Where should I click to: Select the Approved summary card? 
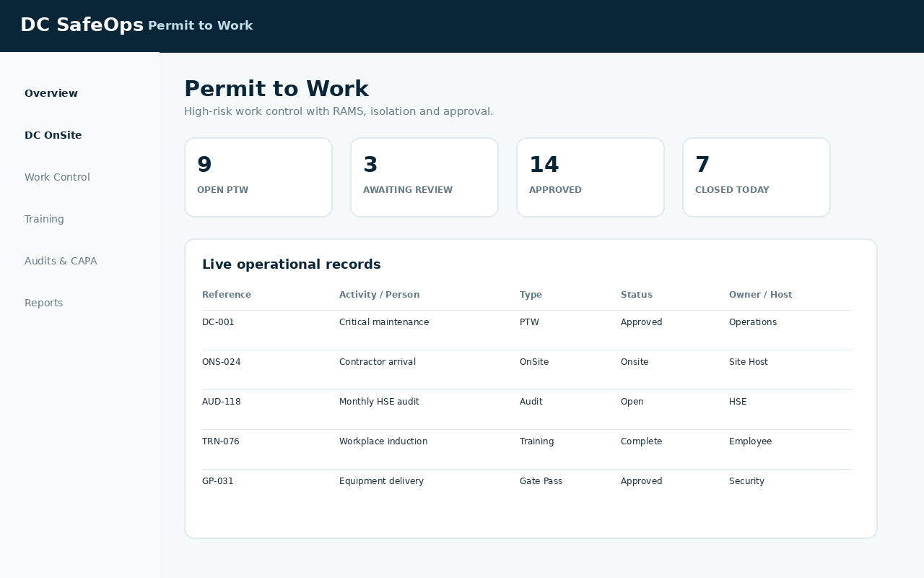[x=590, y=177]
